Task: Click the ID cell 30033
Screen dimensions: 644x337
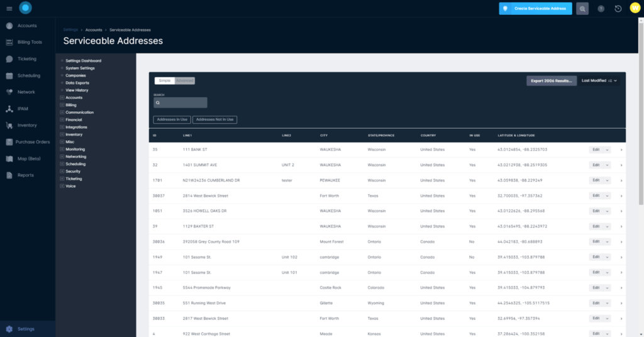Action: pyautogui.click(x=158, y=319)
